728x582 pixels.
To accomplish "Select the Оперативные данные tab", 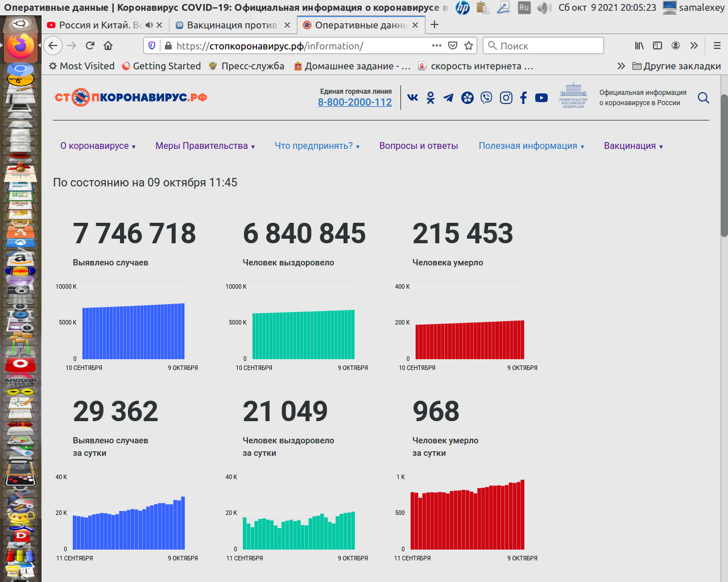I will point(361,25).
